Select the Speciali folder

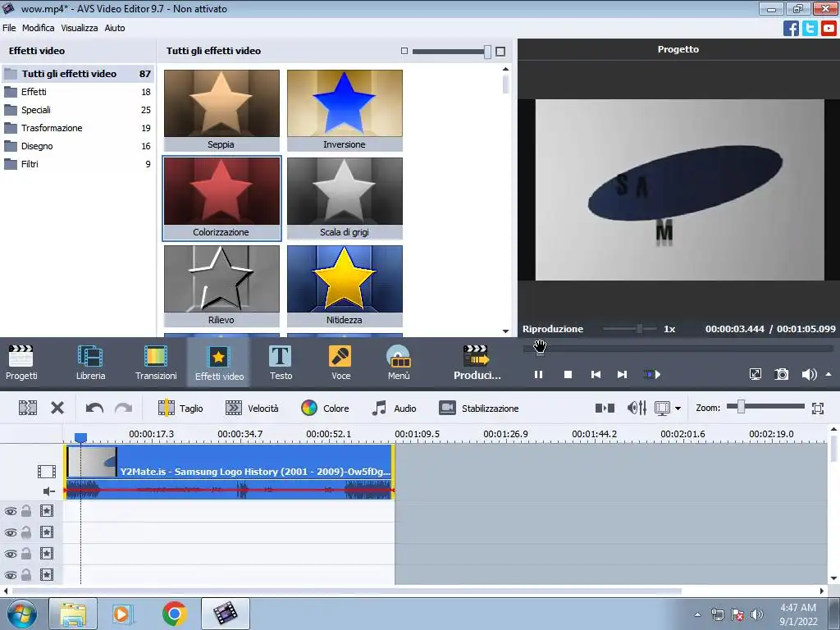point(78,110)
